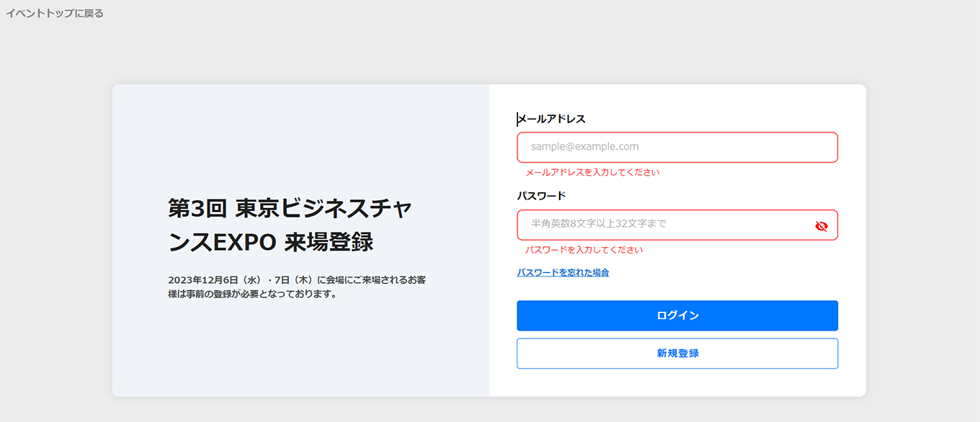
Task: Go back via イベントトップに戻る link
Action: coord(55,14)
